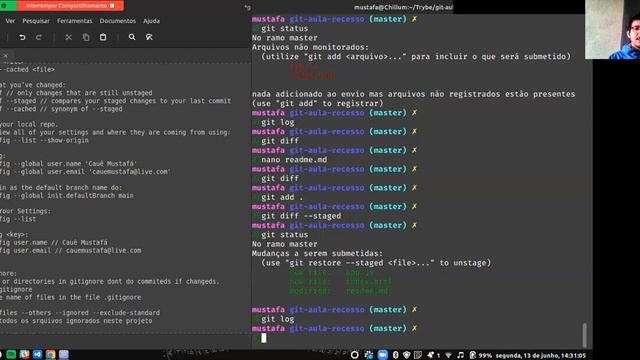The image size is (640, 360).
Task: Open Find with the magnifier icon
Action: pyautogui.click(x=132, y=37)
